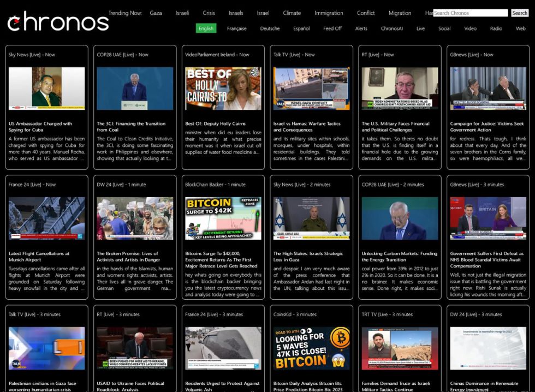Toggle the Feed Off option
535x392 pixels.
[332, 28]
